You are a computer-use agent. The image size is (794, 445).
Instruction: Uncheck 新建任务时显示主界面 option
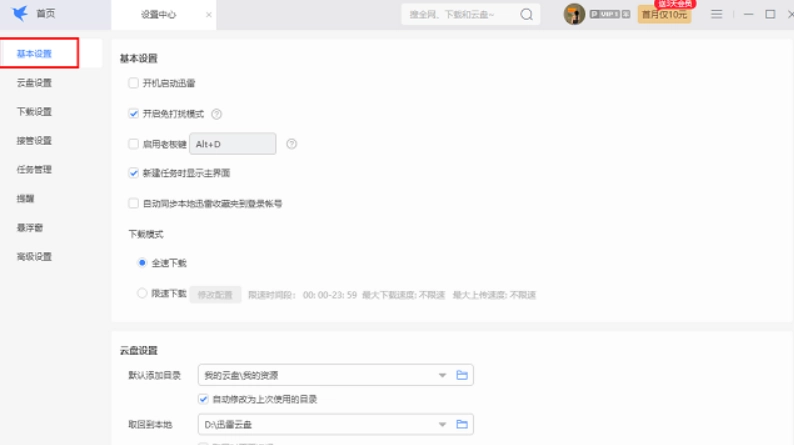(134, 173)
